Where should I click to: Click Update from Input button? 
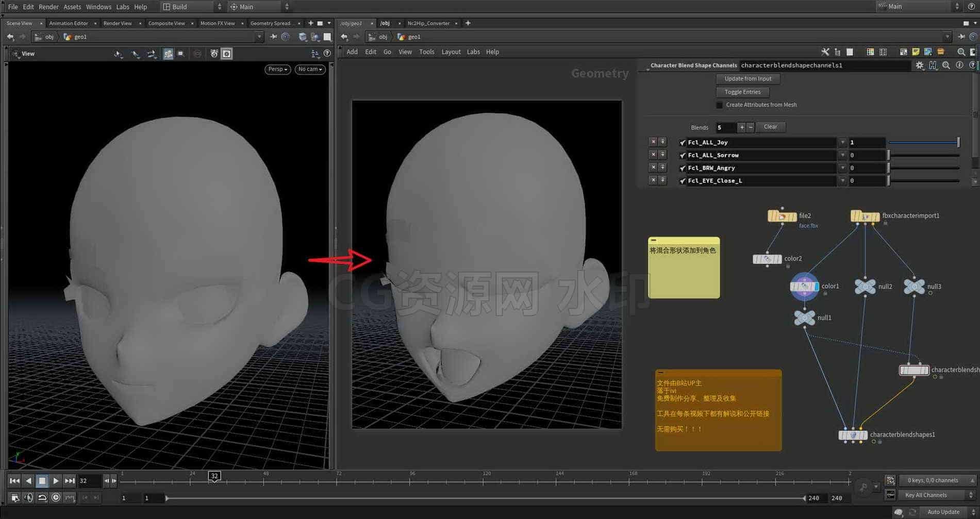(748, 79)
